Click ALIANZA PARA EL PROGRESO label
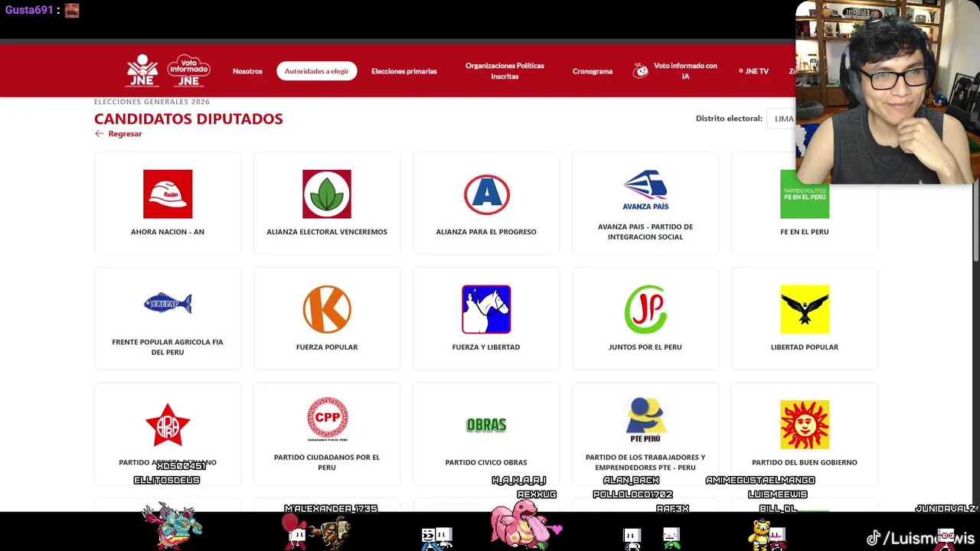This screenshot has height=551, width=980. coord(486,232)
